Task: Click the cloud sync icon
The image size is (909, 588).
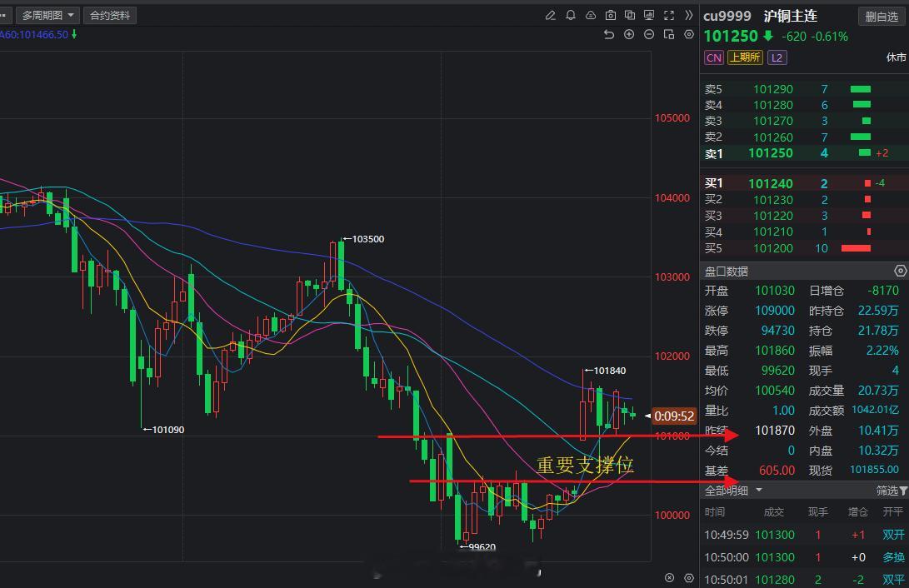Action: (x=590, y=16)
